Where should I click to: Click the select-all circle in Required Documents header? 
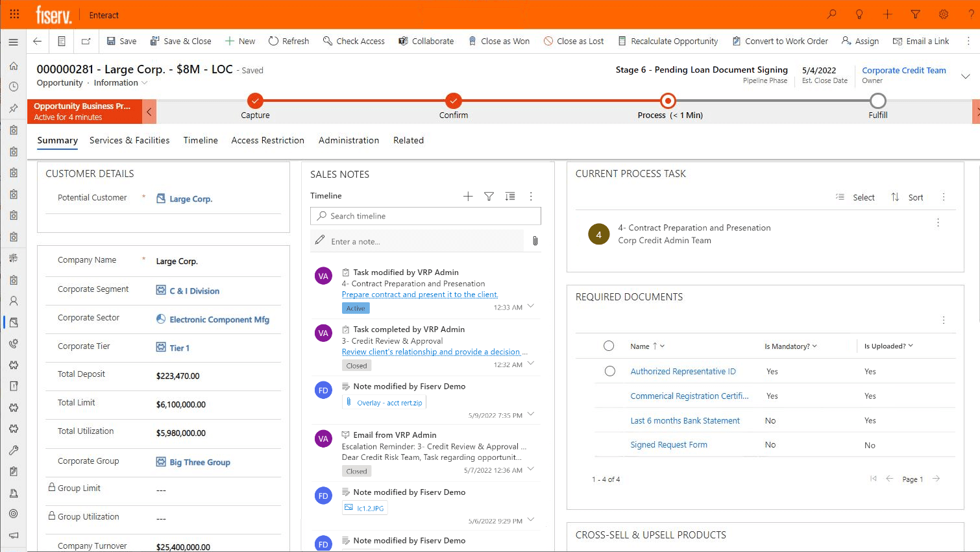pyautogui.click(x=608, y=346)
